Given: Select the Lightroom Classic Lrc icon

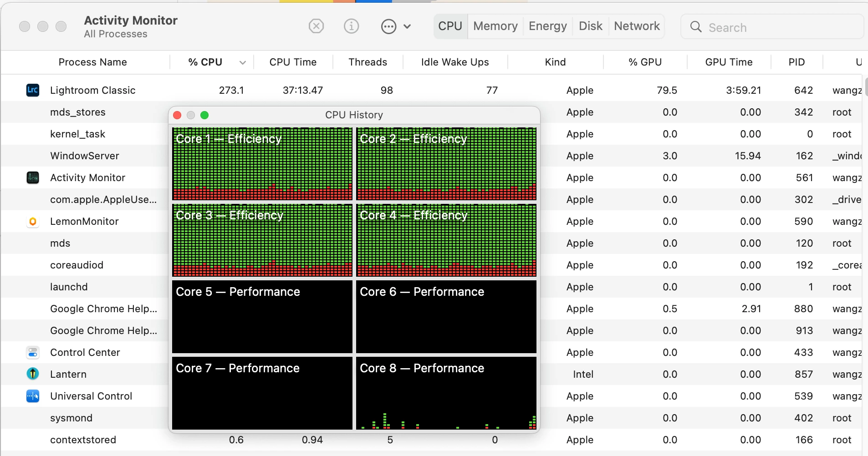Looking at the screenshot, I should (x=33, y=90).
